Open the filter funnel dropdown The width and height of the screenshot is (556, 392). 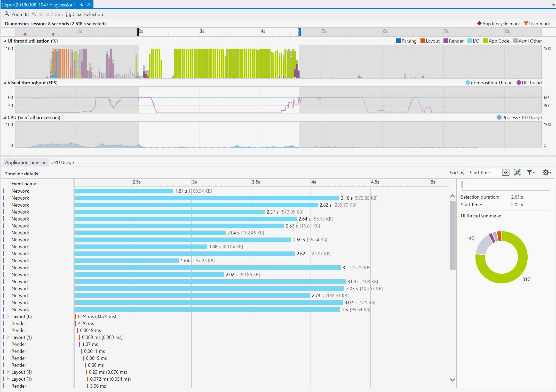531,173
